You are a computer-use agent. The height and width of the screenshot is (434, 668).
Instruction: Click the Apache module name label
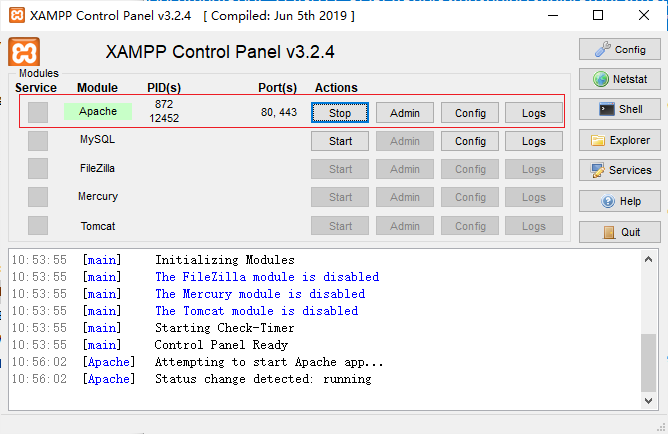click(x=98, y=111)
